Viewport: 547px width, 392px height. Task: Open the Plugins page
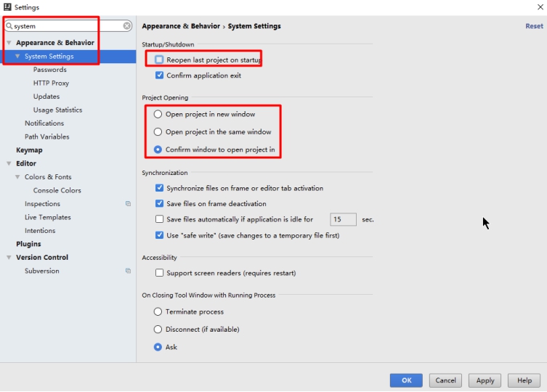[28, 244]
